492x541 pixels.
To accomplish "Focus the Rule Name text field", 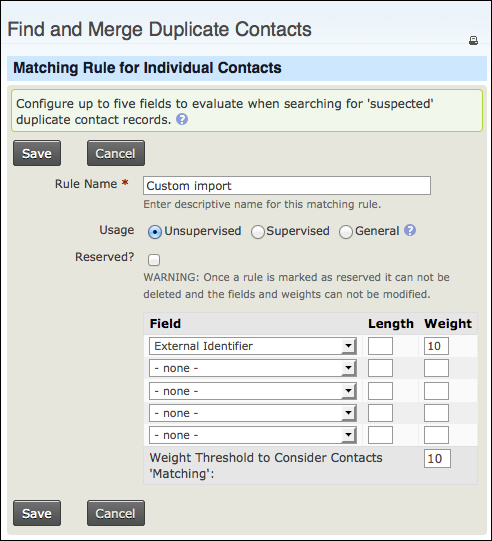I will [x=287, y=186].
